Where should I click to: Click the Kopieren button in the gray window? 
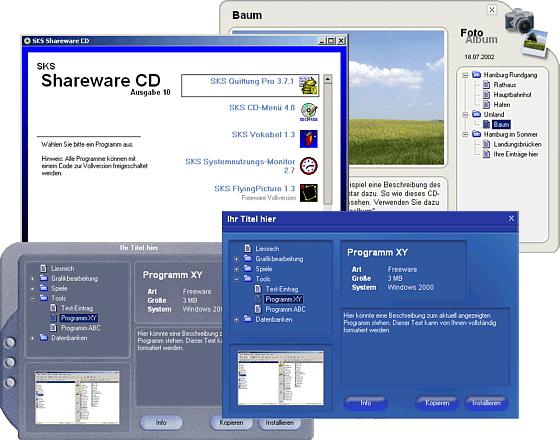tap(231, 422)
